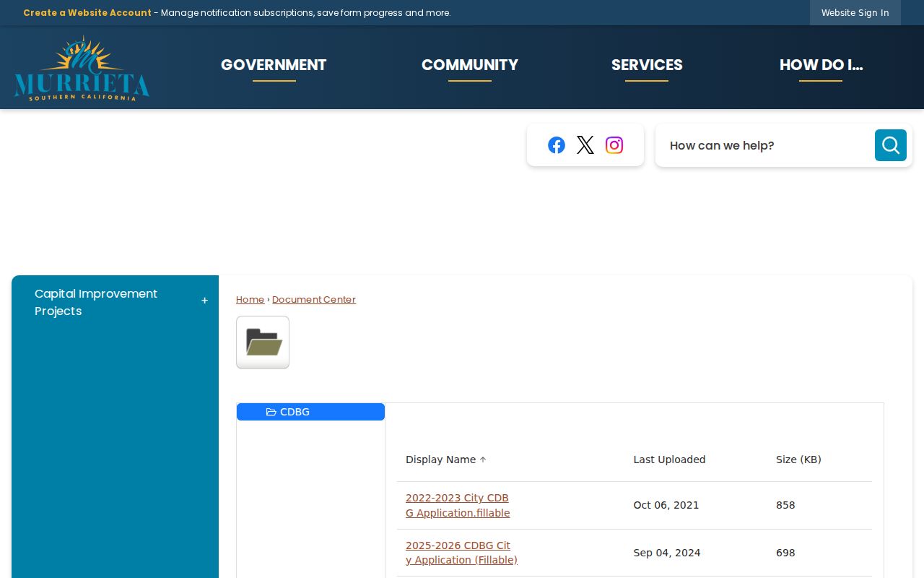
Task: Open 2025-2026 CDBG City Application (Fillable) document
Action: coord(461,553)
